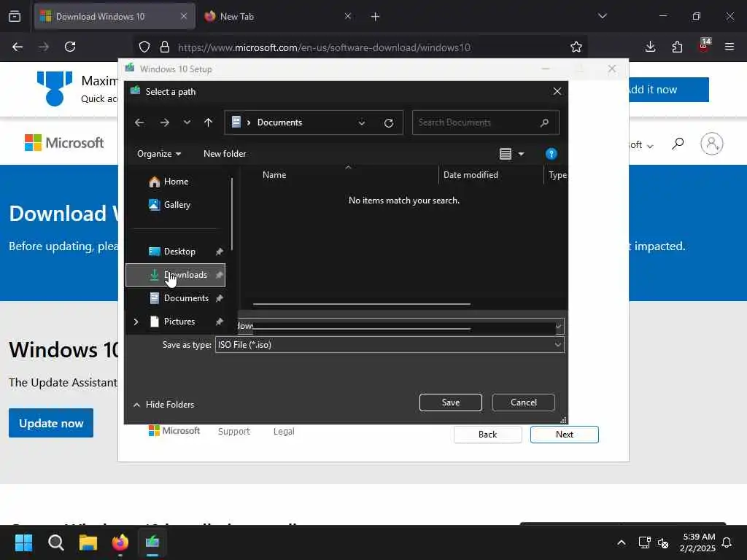
Task: Click the Update now button
Action: point(51,423)
